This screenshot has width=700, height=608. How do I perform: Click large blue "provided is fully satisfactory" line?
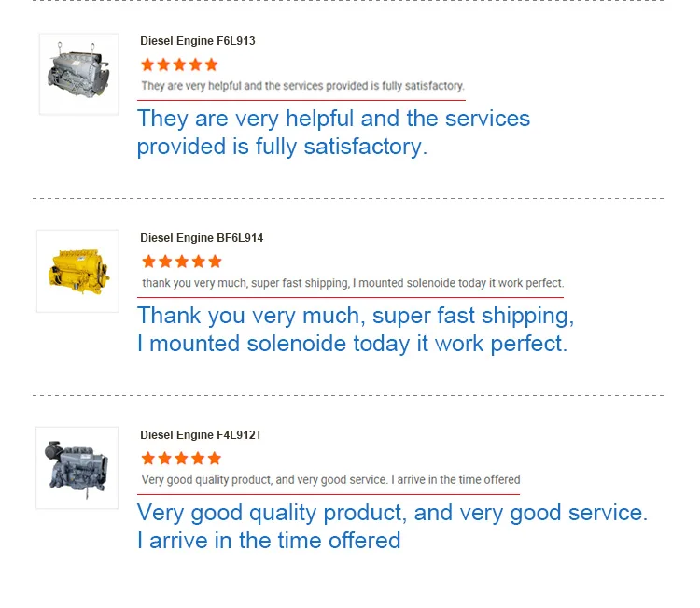282,147
